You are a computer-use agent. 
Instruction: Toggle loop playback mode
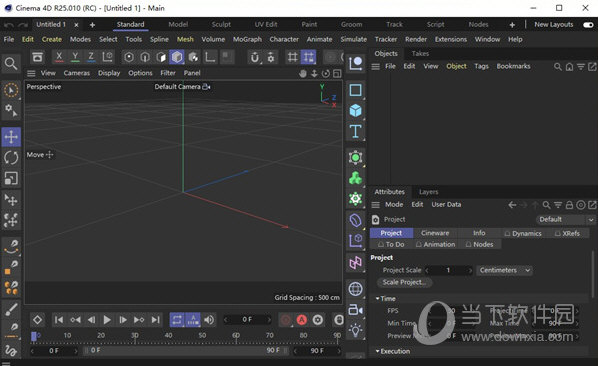coord(177,319)
